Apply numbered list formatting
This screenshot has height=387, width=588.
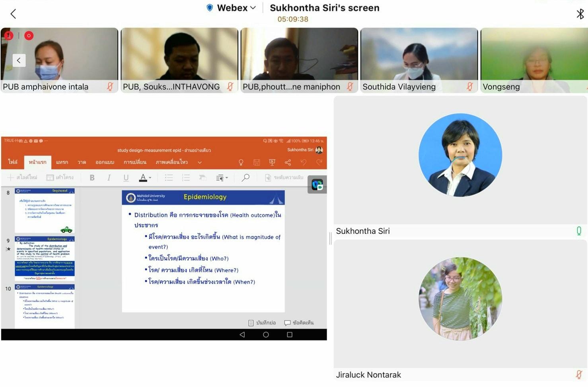tap(186, 178)
